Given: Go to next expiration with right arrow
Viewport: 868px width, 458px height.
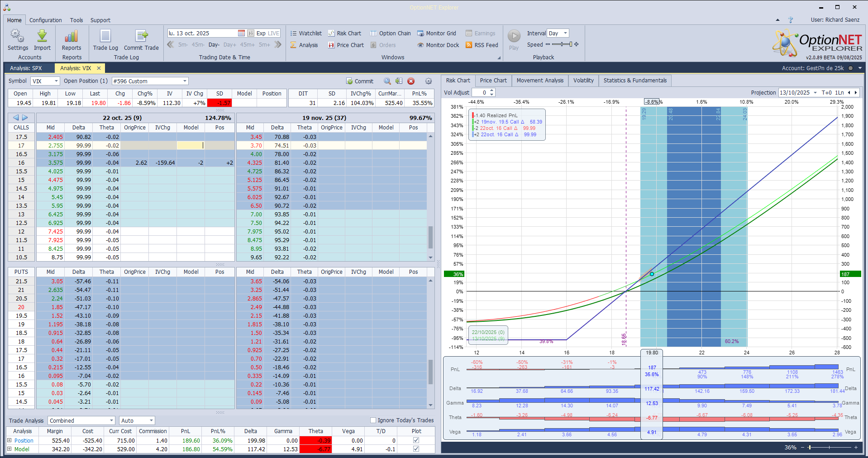Looking at the screenshot, I should [25, 118].
